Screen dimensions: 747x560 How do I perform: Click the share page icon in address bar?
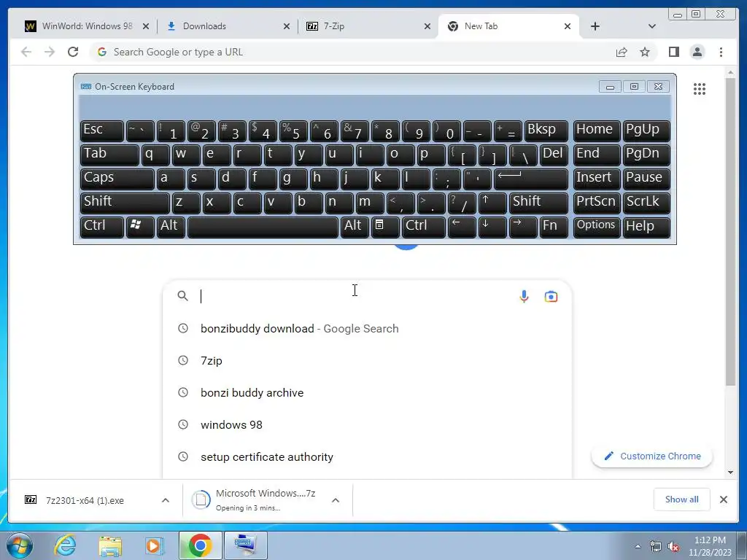click(x=622, y=52)
